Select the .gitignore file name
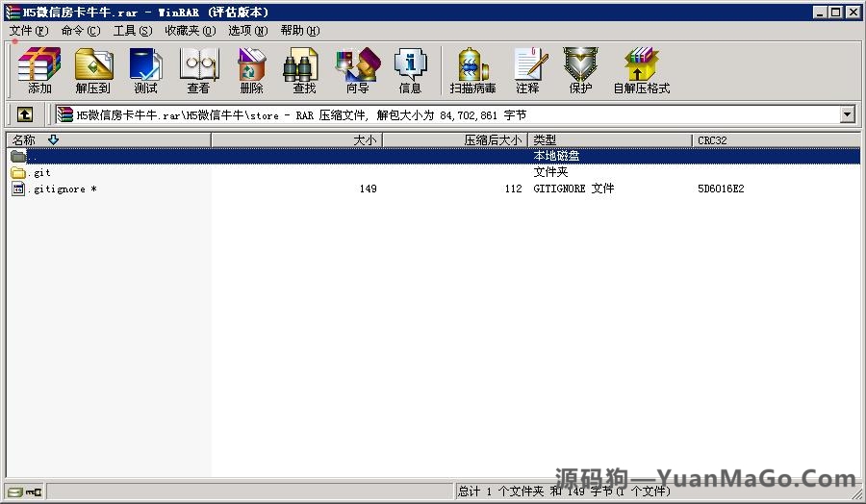This screenshot has width=866, height=504. [x=63, y=189]
